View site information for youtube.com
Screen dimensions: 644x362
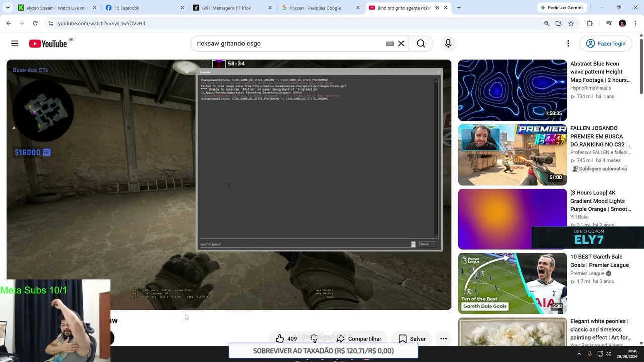[x=50, y=23]
